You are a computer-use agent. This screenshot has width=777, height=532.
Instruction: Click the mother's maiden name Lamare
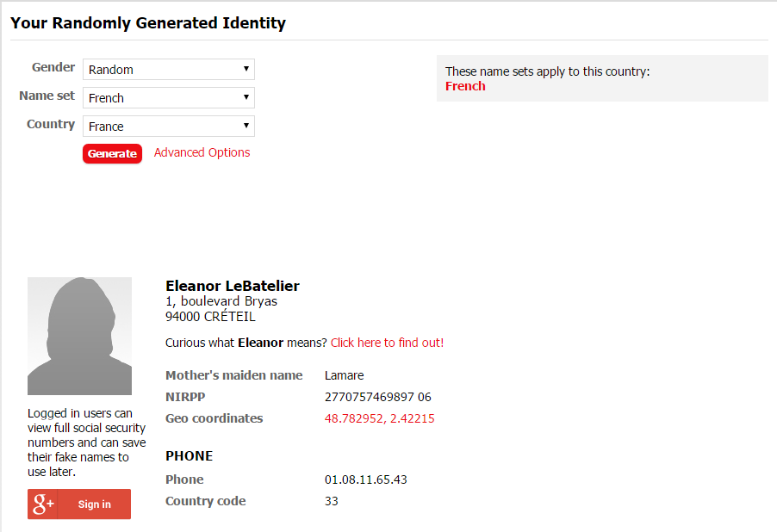click(344, 375)
